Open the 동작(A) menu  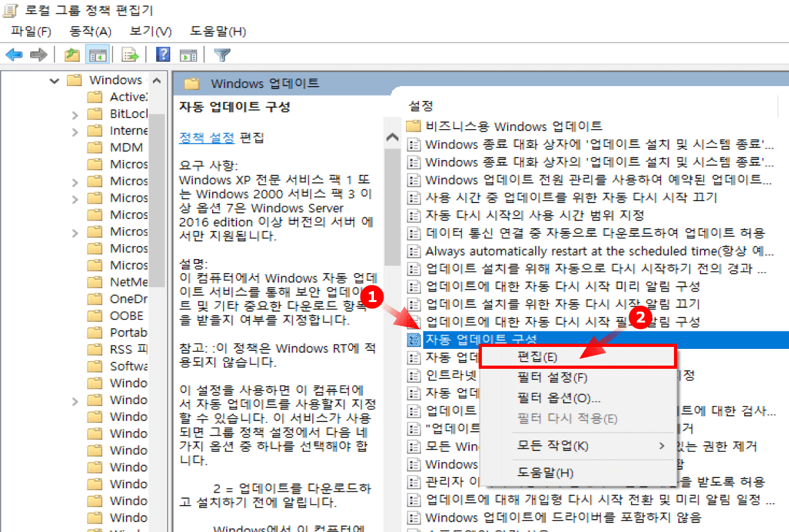coord(91,31)
